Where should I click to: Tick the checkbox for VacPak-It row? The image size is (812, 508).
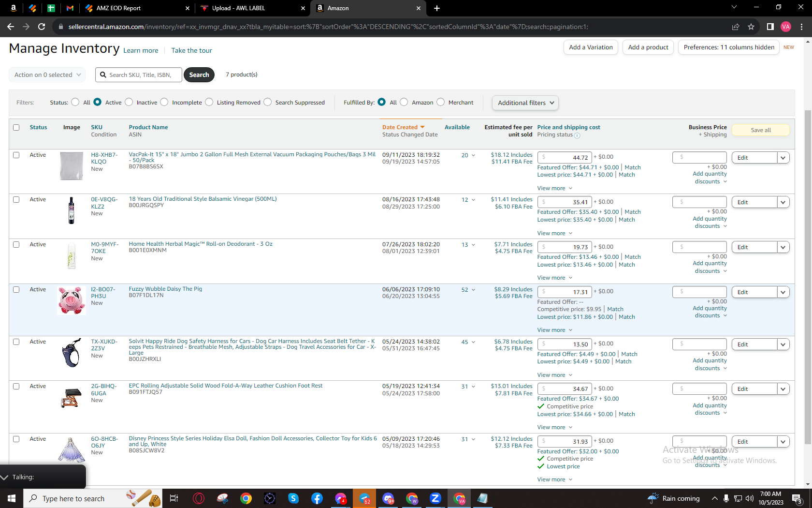click(16, 155)
